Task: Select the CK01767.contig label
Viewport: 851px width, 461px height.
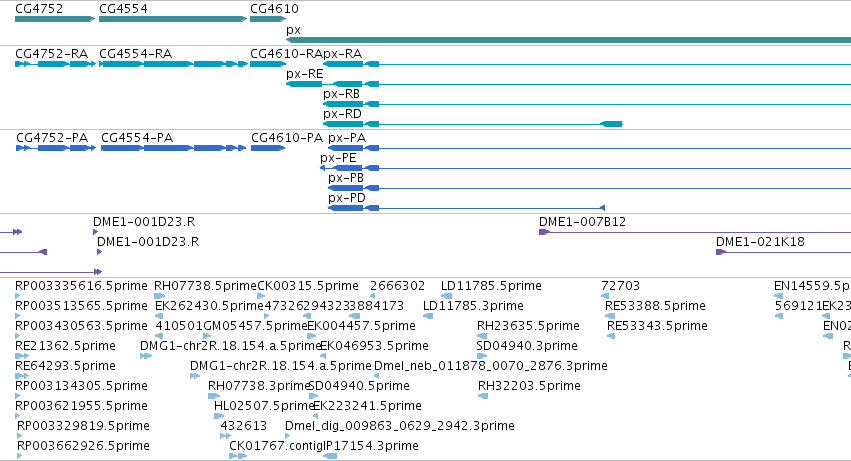Action: [x=276, y=447]
